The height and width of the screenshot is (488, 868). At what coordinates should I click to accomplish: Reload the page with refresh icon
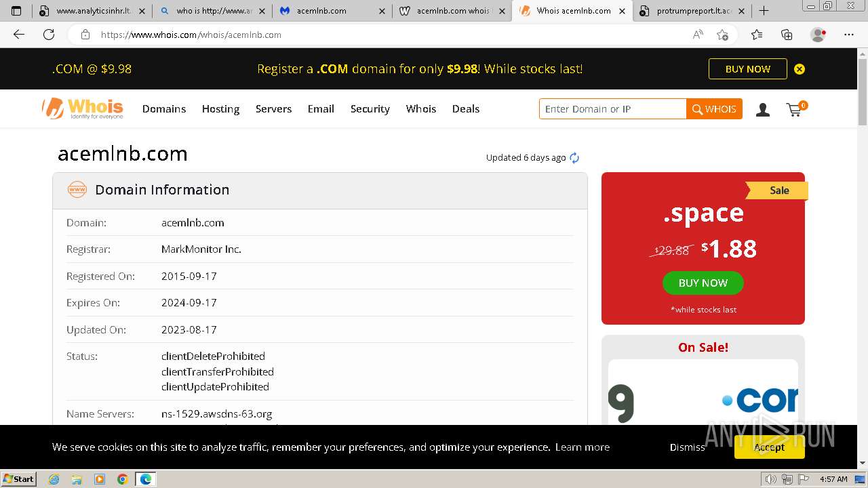click(x=49, y=35)
